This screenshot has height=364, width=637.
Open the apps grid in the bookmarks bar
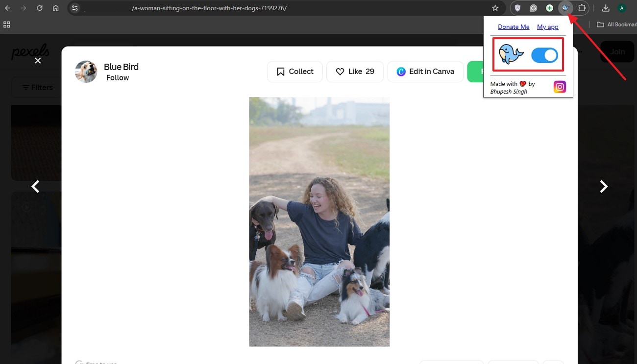[x=7, y=24]
